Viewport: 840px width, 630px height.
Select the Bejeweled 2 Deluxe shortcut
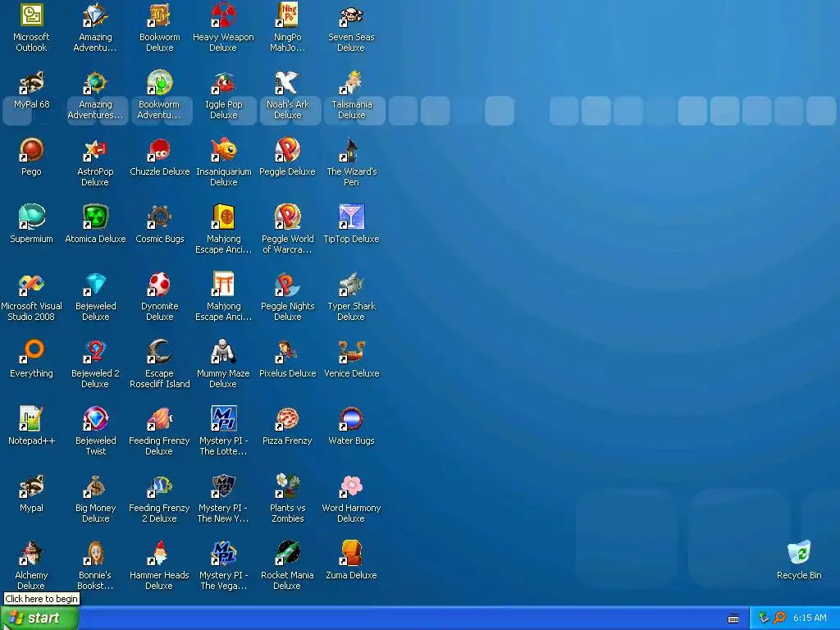95,351
